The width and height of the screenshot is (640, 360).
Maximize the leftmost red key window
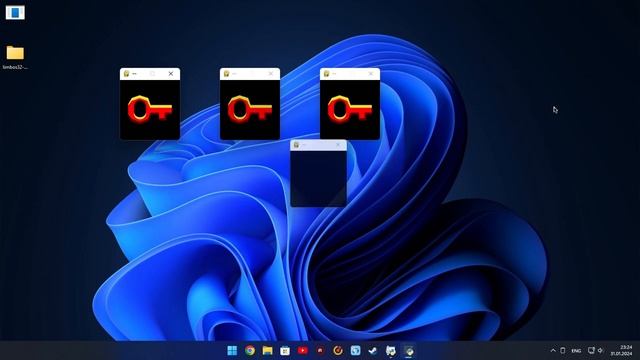(152, 73)
